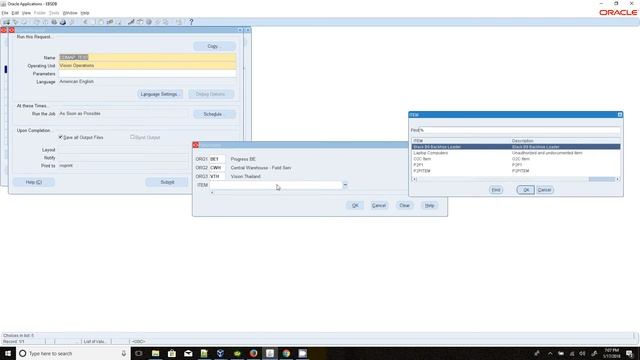Image resolution: width=640 pixels, height=360 pixels.
Task: Click Cancel in the ITEM list window
Action: (x=544, y=190)
